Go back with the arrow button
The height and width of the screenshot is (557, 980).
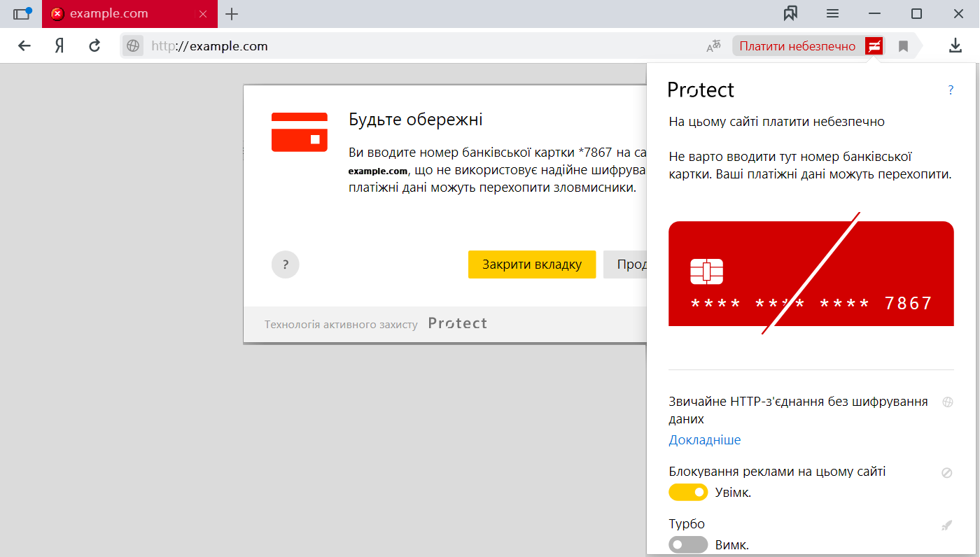pos(24,46)
